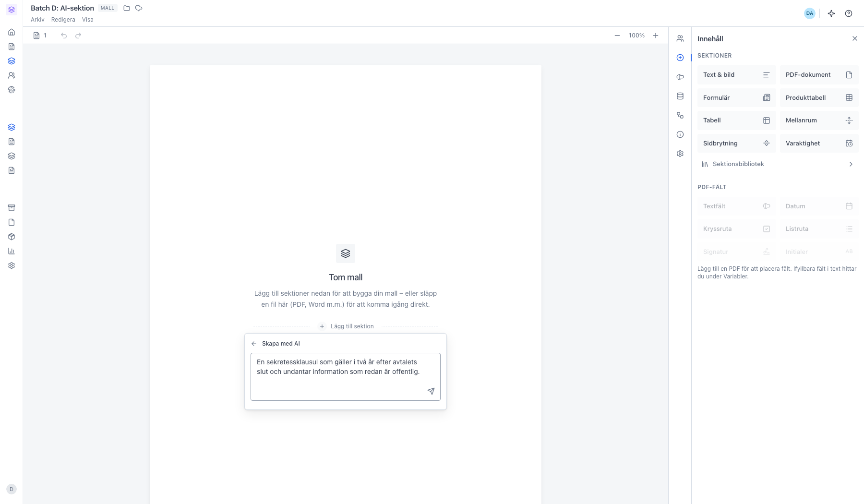Add a Varaktighet section

819,144
